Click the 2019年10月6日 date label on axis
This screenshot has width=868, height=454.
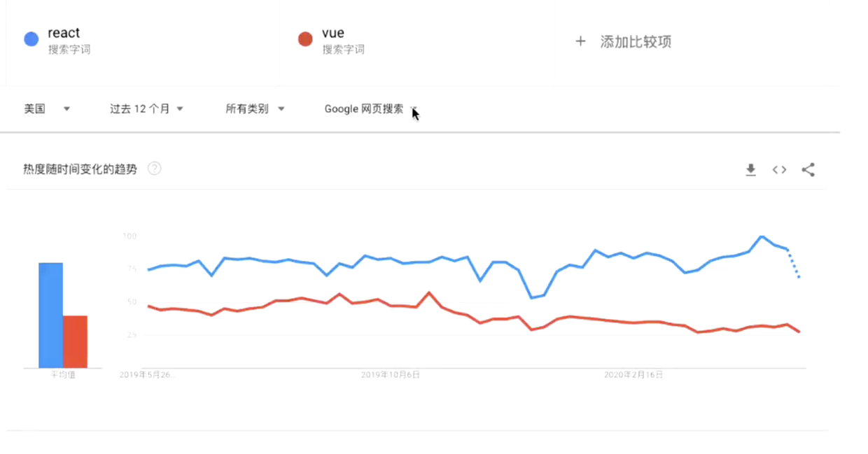pos(391,375)
